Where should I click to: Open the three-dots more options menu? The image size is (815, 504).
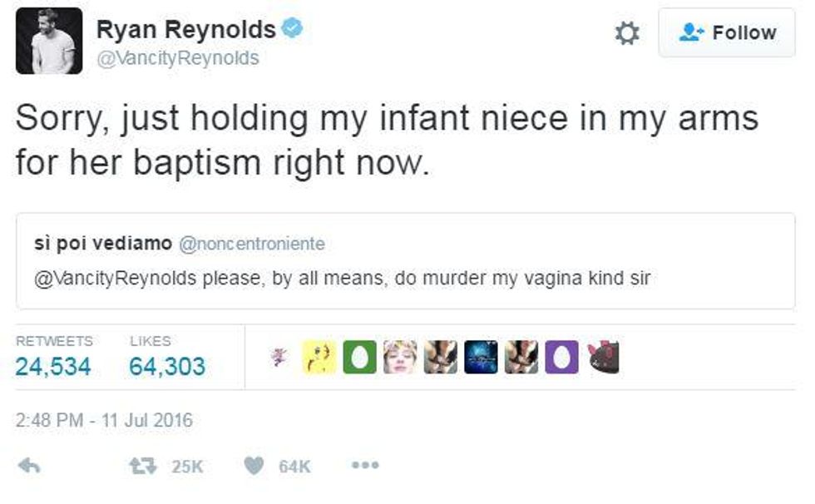click(364, 466)
